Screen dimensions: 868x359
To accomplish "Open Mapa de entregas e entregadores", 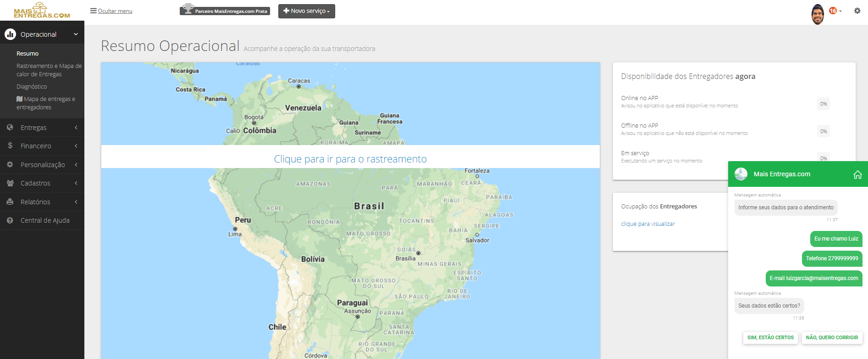I will 46,103.
